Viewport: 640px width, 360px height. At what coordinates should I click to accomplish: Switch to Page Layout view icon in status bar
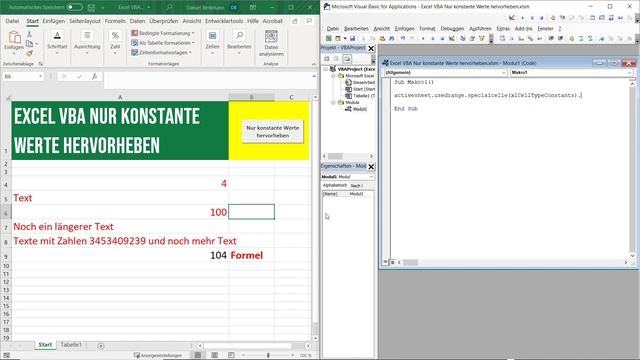tap(214, 356)
